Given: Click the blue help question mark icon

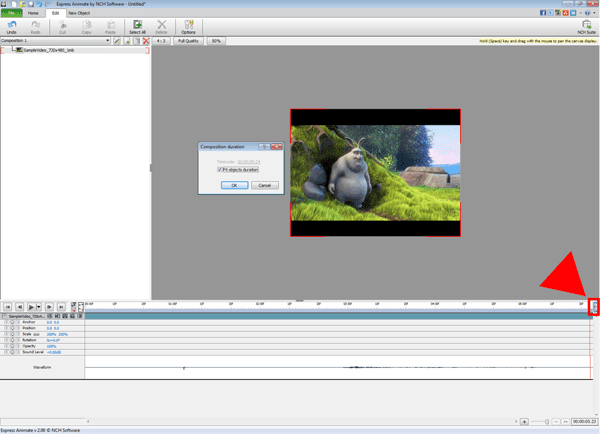Looking at the screenshot, I should (587, 13).
